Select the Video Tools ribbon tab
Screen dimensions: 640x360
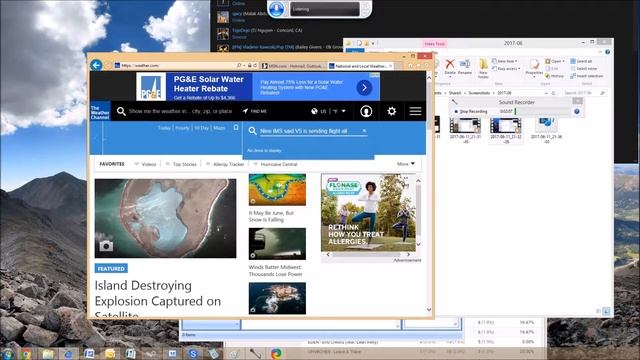[434, 43]
